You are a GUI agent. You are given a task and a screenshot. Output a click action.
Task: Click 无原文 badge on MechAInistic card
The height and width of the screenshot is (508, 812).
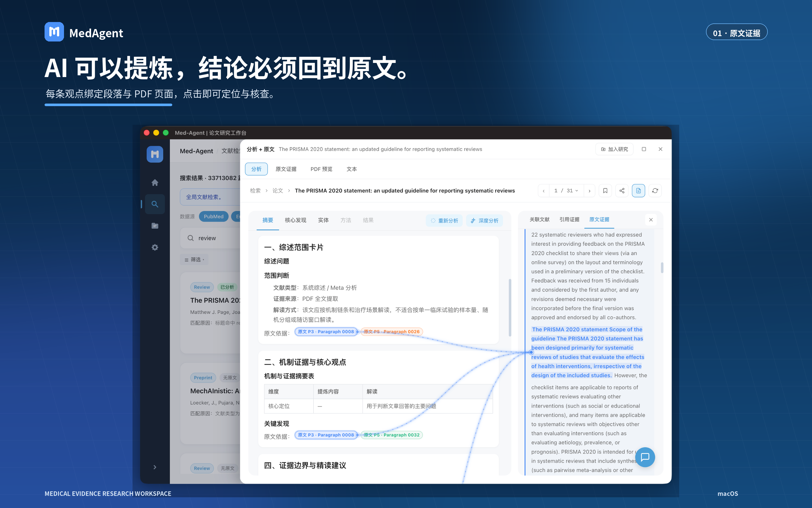click(230, 378)
